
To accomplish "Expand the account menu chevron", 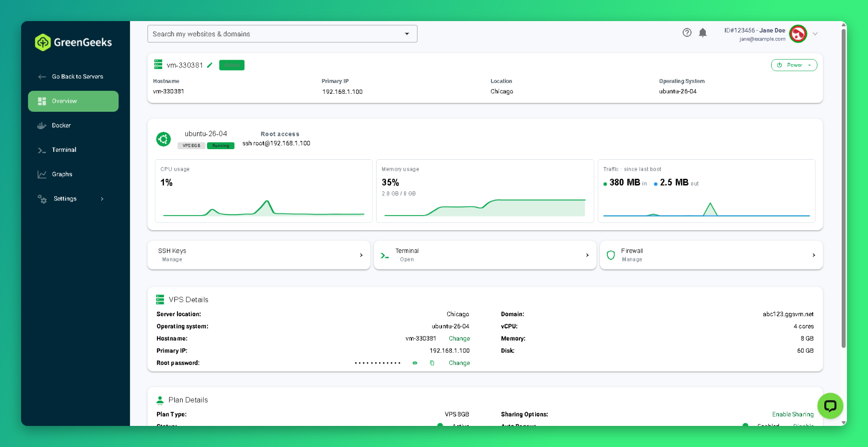I will (x=815, y=34).
